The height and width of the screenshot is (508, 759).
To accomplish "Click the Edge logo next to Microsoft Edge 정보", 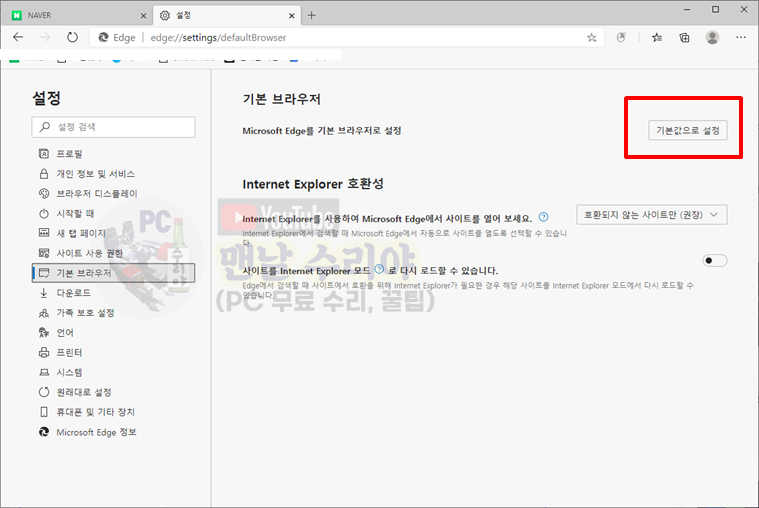I will point(44,432).
